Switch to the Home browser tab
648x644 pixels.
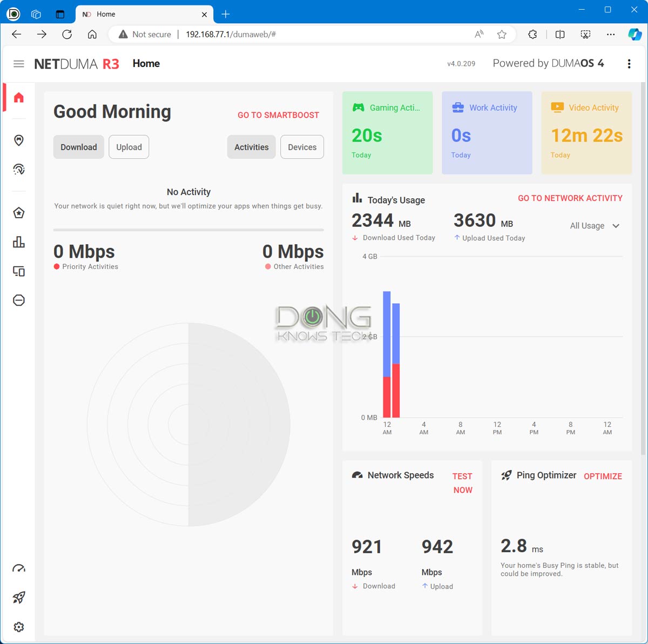click(145, 15)
